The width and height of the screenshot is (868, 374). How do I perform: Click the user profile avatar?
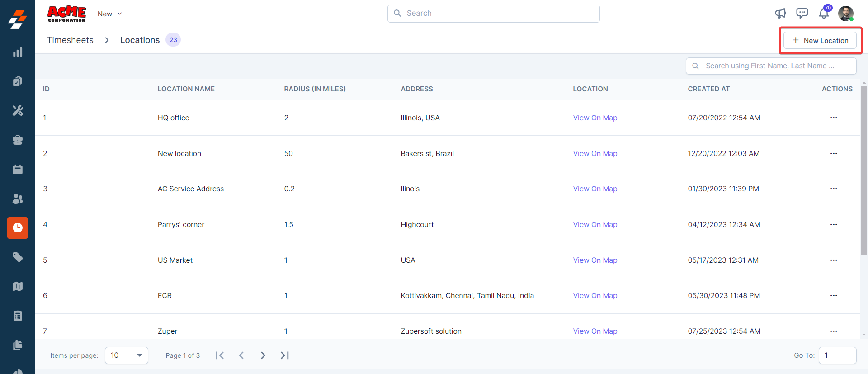click(845, 14)
